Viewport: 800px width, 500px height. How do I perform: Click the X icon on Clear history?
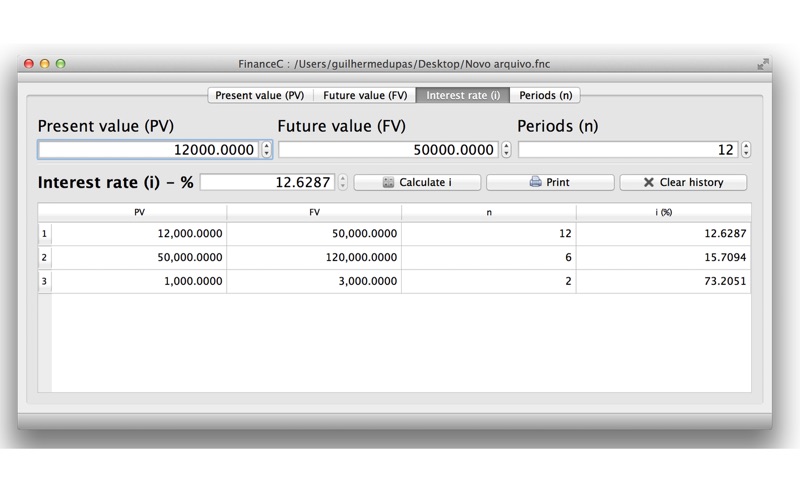[648, 182]
